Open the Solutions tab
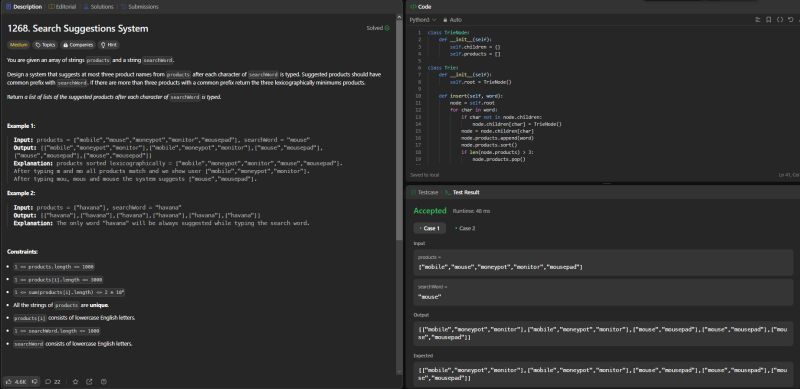The width and height of the screenshot is (800, 389). [x=98, y=7]
